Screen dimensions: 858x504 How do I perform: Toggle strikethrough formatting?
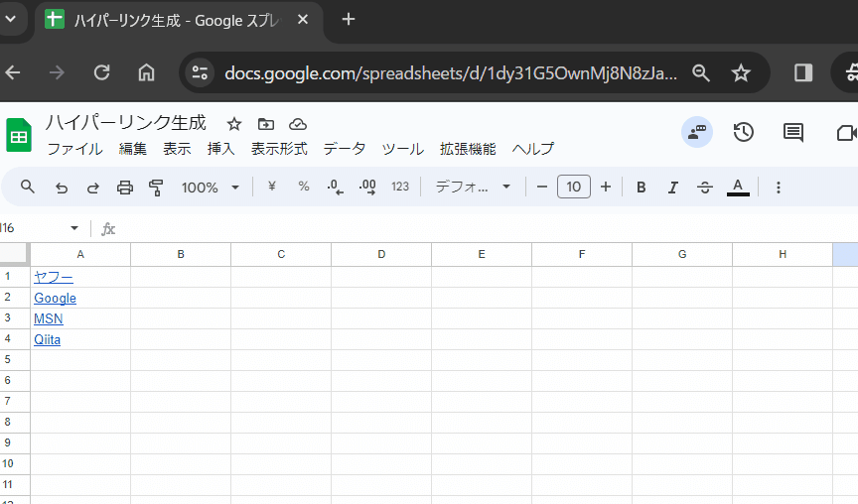[705, 188]
